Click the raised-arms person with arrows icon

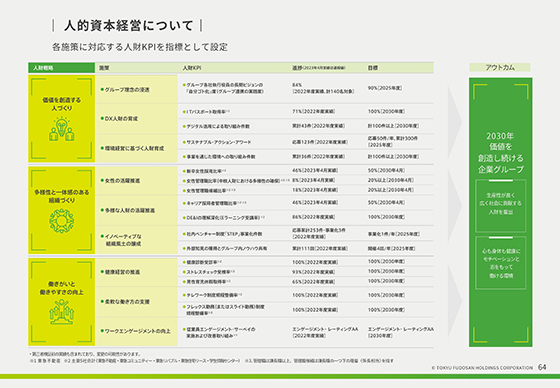coord(61,312)
